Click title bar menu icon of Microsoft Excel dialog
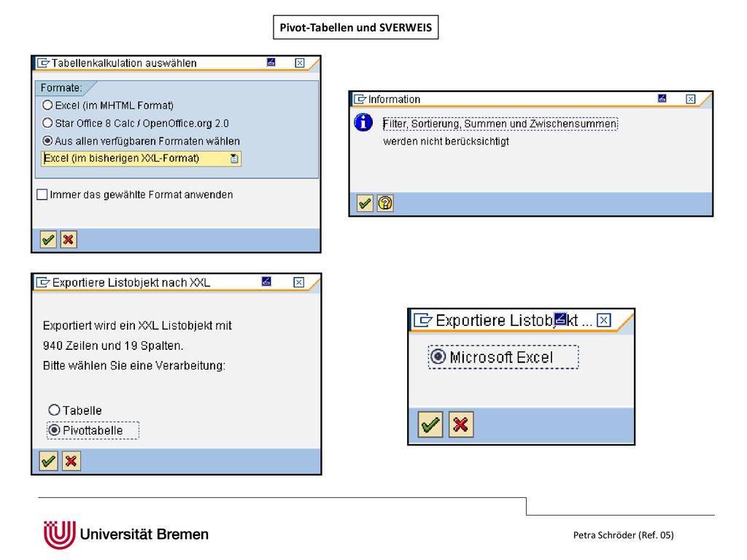The width and height of the screenshot is (747, 560). pyautogui.click(x=422, y=320)
